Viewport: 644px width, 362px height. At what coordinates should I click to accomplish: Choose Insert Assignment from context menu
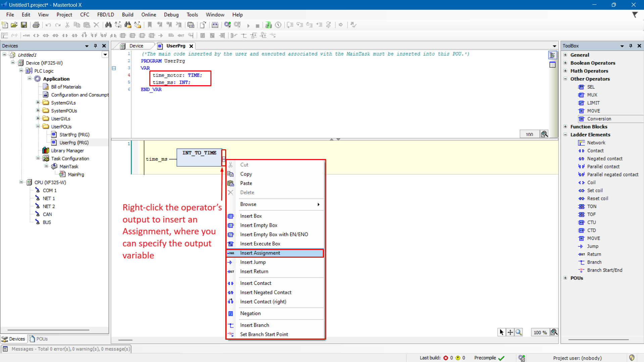pos(260,253)
